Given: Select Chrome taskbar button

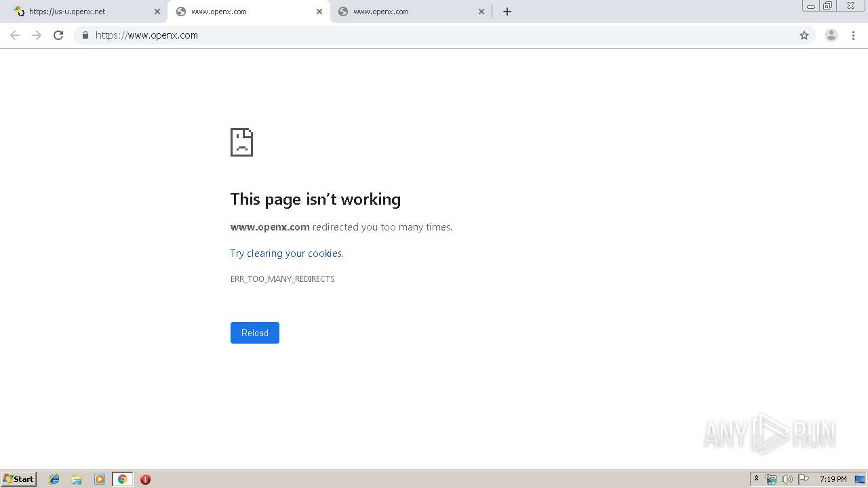Looking at the screenshot, I should tap(122, 479).
